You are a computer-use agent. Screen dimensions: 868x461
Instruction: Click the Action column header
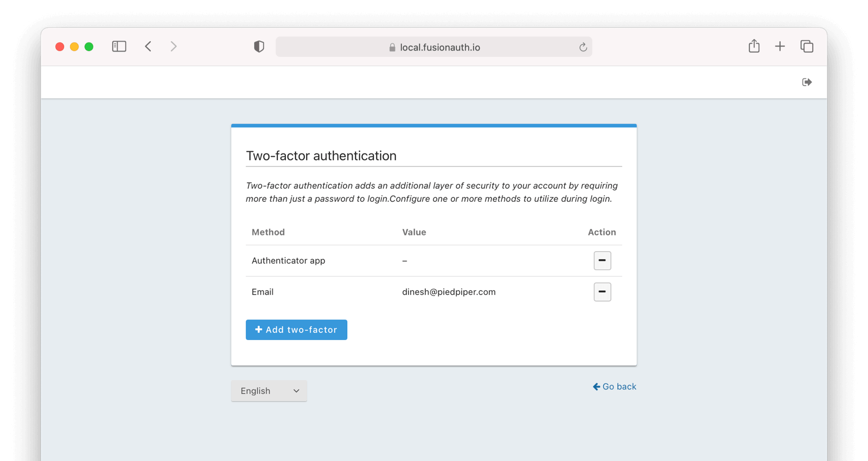(602, 232)
